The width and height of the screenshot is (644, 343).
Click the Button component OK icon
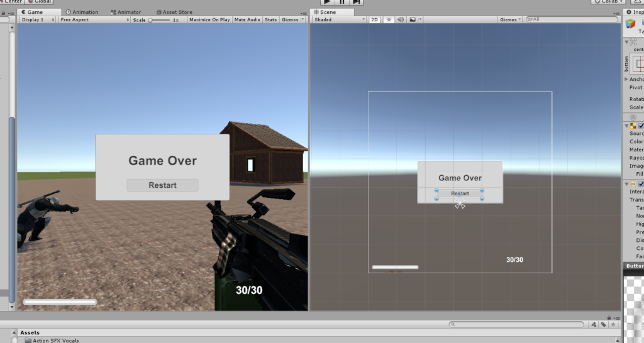[633, 184]
